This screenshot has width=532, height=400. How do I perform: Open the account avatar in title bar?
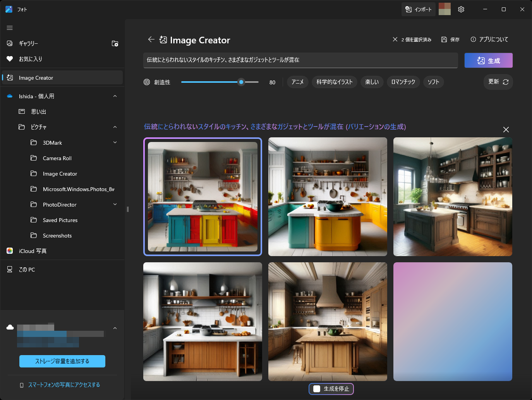444,9
